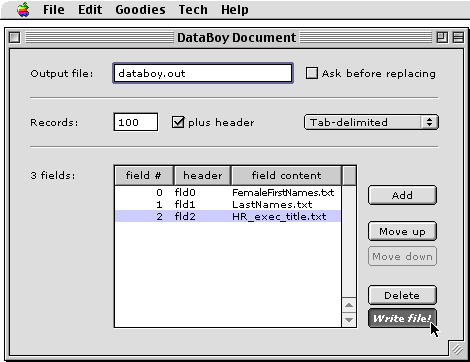Open the Apple menu
The height and width of the screenshot is (362, 470).
[x=23, y=9]
